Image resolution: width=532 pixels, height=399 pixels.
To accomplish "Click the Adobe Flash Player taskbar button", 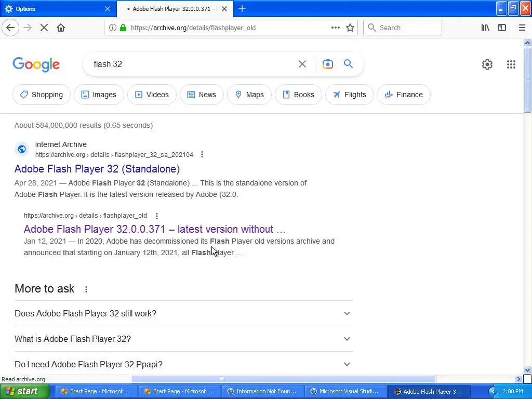I will tap(429, 391).
